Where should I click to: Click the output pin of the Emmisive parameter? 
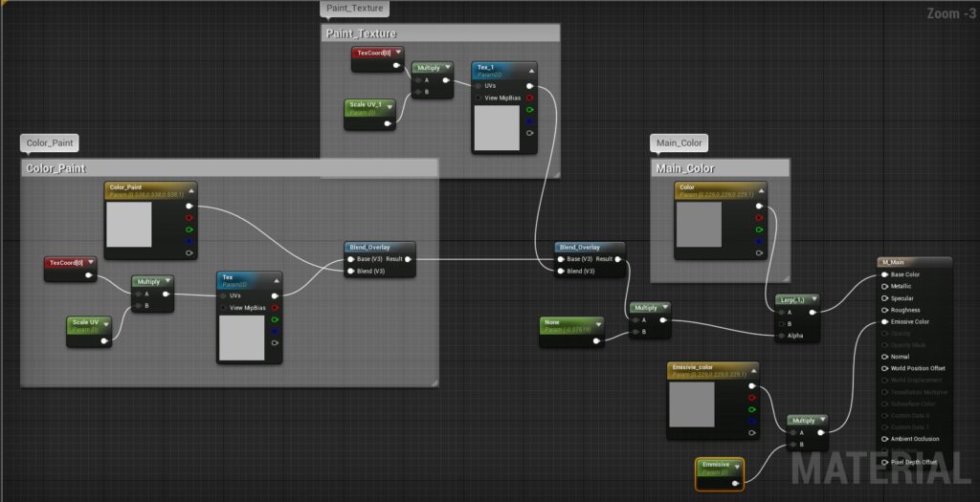(736, 483)
